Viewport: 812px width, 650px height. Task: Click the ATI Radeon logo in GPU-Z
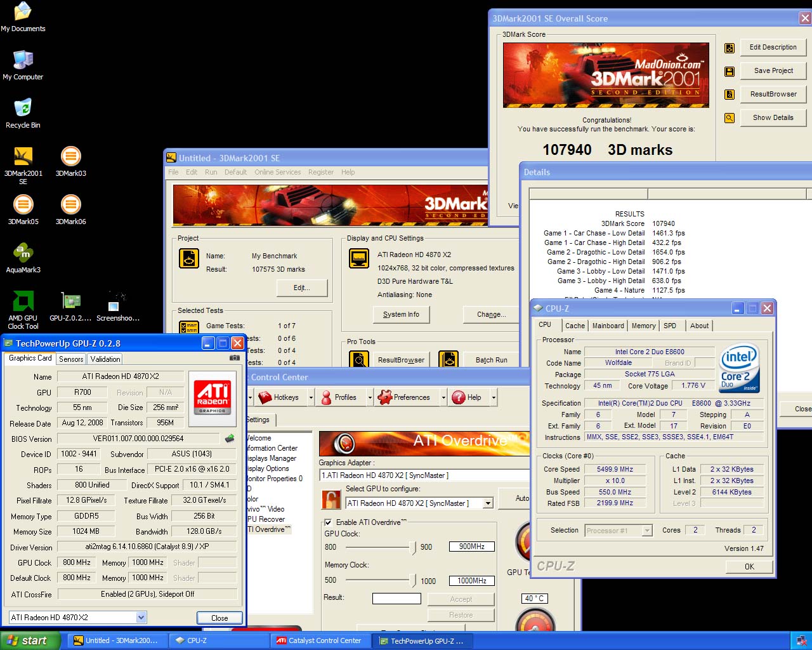(x=213, y=397)
